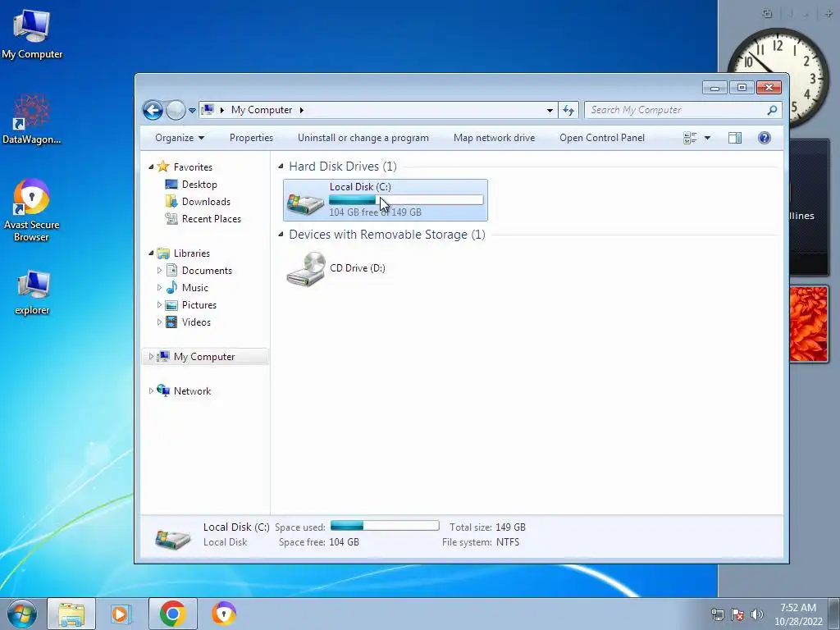Click the Properties toolbar button
The width and height of the screenshot is (840, 630).
[251, 138]
